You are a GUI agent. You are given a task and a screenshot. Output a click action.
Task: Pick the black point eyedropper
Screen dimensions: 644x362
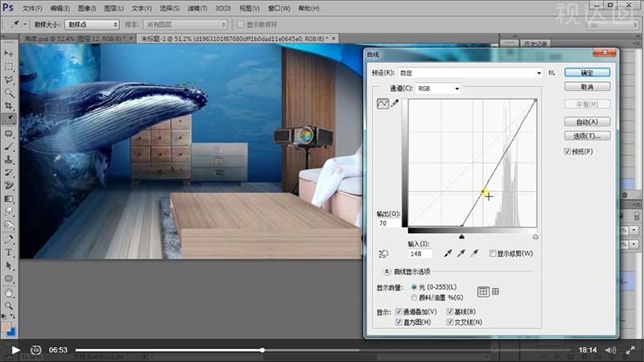pos(448,253)
